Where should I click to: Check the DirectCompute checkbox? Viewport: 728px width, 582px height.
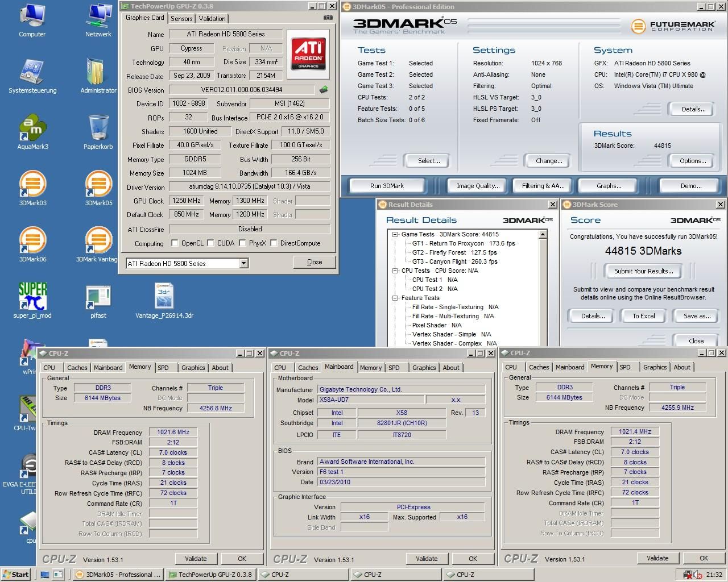[x=274, y=243]
